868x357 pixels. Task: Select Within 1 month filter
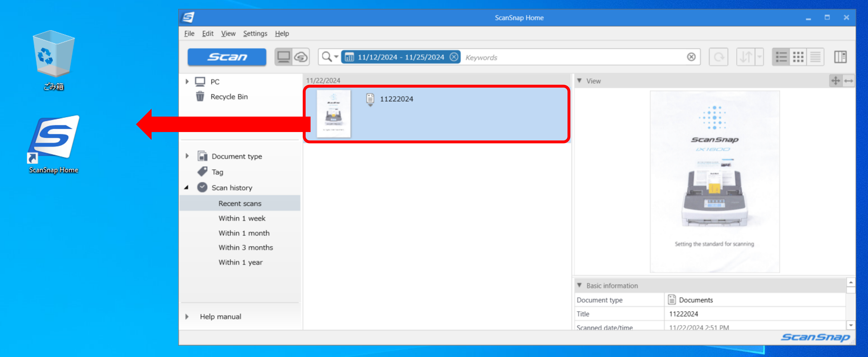(244, 233)
